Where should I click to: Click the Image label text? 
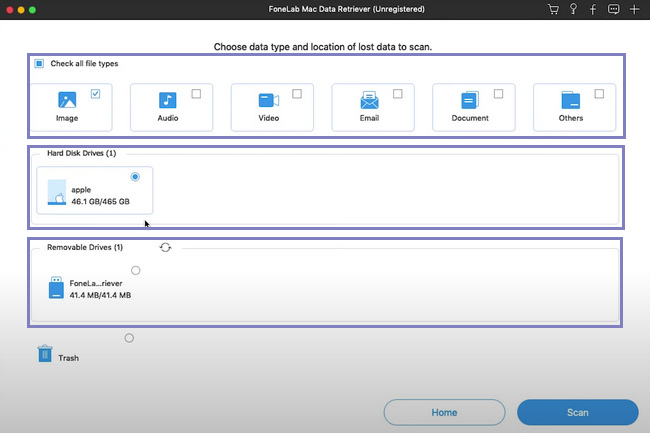(67, 118)
